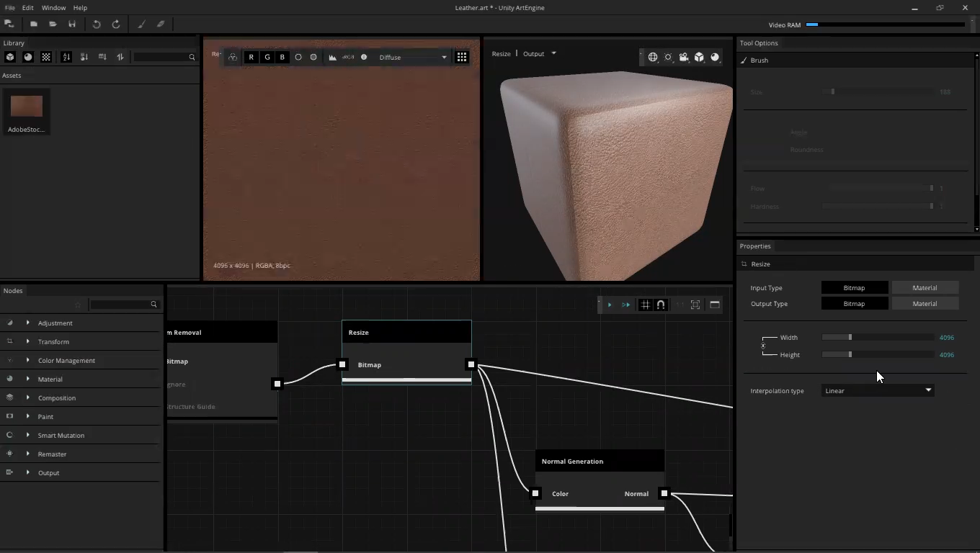
Task: Click the save project icon
Action: (72, 24)
